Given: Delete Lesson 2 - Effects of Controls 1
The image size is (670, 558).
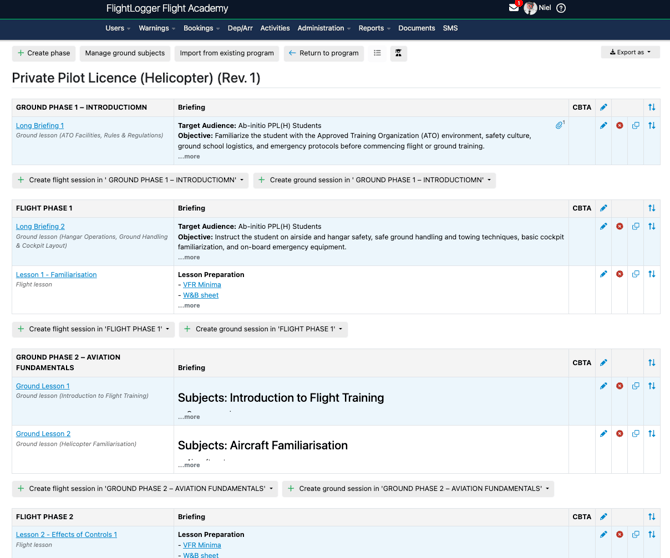Looking at the screenshot, I should [620, 535].
